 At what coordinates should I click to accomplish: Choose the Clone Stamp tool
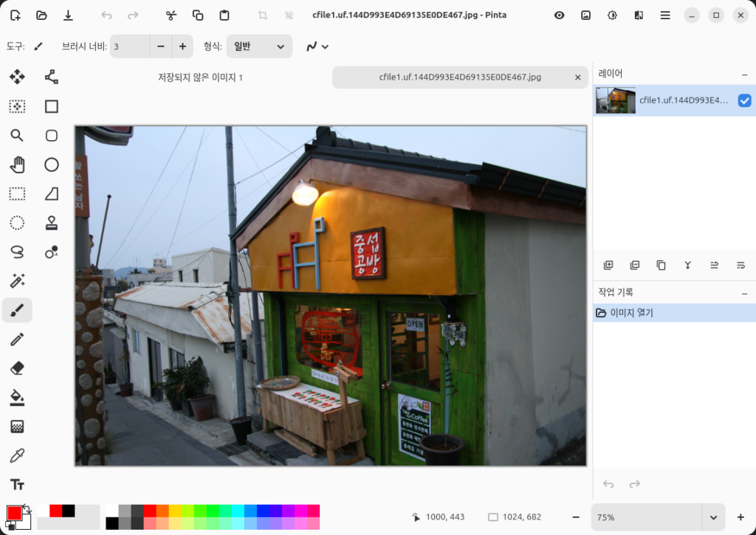[x=52, y=223]
